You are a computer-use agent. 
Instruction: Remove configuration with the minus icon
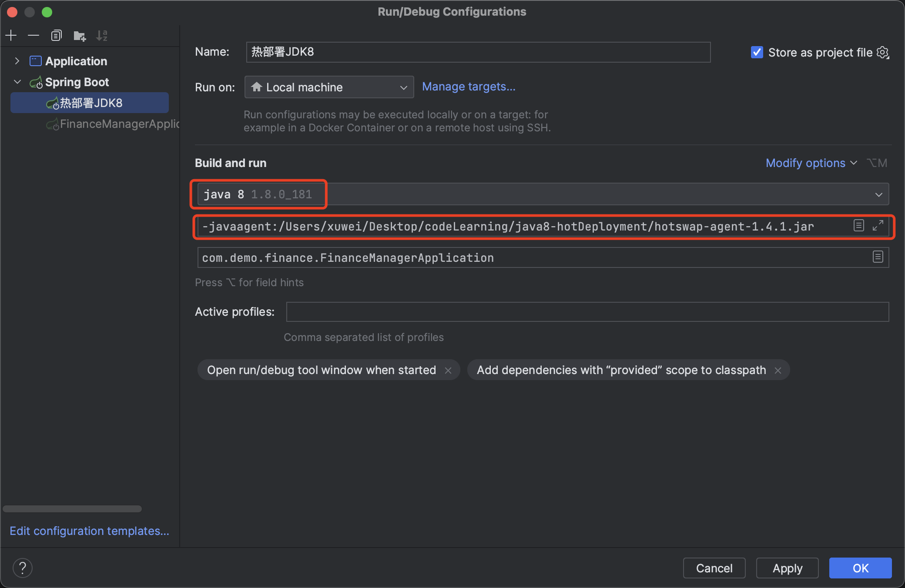[x=34, y=35]
